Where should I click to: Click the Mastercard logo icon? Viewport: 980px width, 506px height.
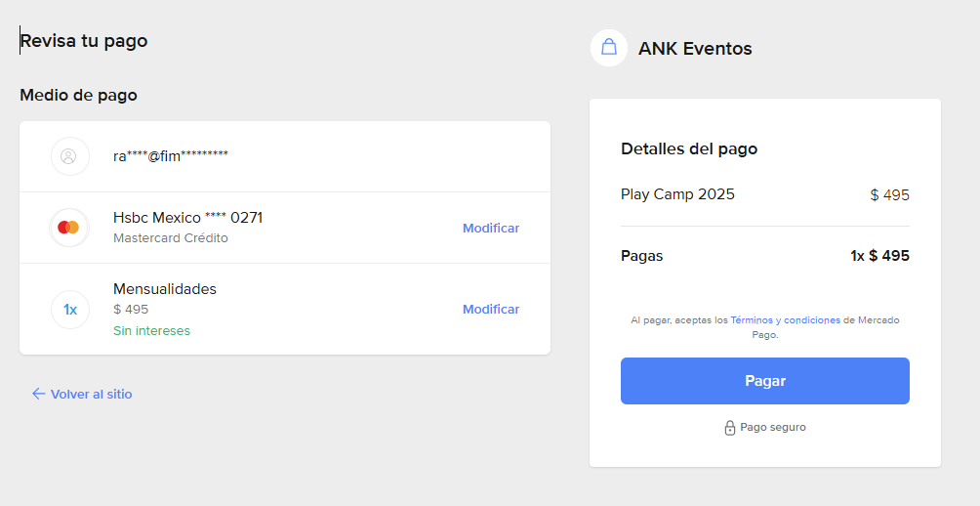pyautogui.click(x=68, y=228)
